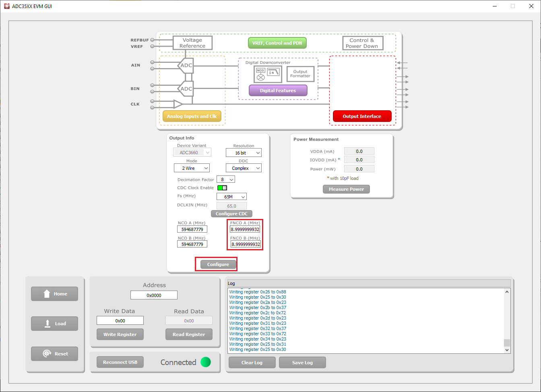Open the Fs (MHz) dropdown
Screen dimensions: 541x392
231,196
